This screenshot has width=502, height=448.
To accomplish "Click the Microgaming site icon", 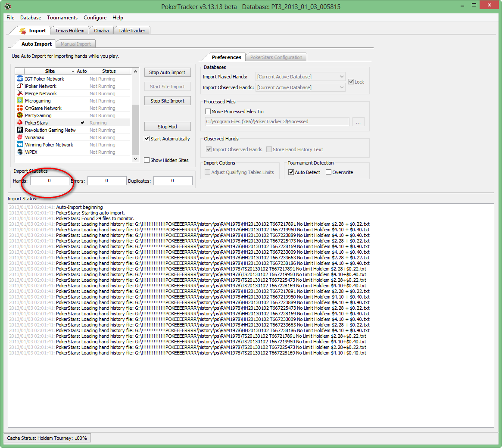I will click(20, 101).
